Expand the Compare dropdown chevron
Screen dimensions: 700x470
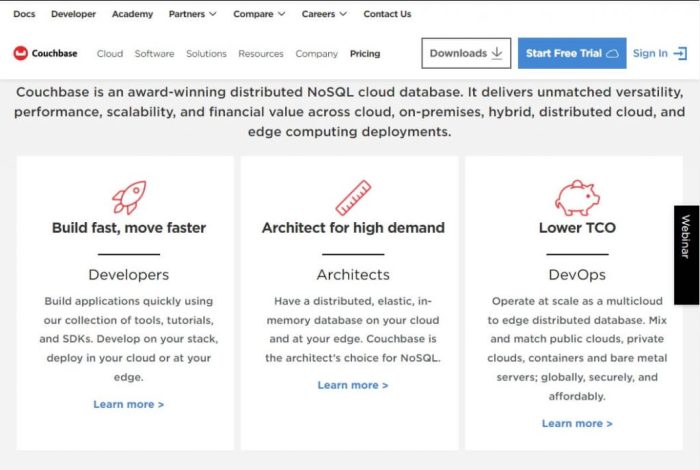(281, 14)
